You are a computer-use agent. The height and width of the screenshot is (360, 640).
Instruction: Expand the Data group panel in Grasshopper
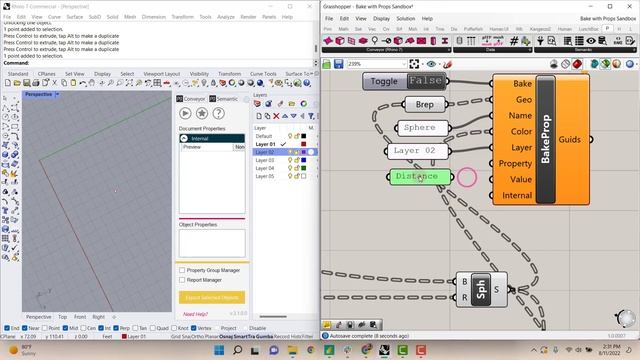529,50
